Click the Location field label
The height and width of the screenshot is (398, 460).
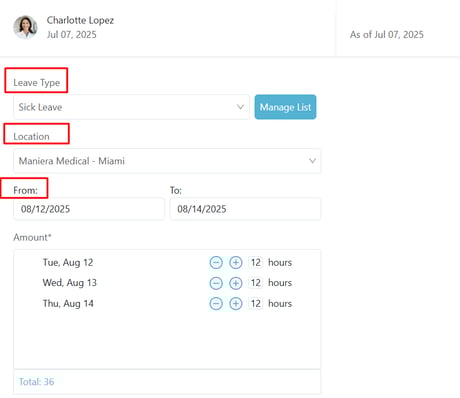pos(31,136)
